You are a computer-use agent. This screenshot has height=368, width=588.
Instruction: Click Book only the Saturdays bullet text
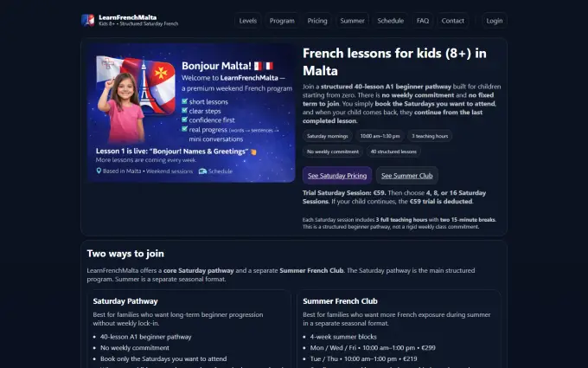tap(163, 358)
